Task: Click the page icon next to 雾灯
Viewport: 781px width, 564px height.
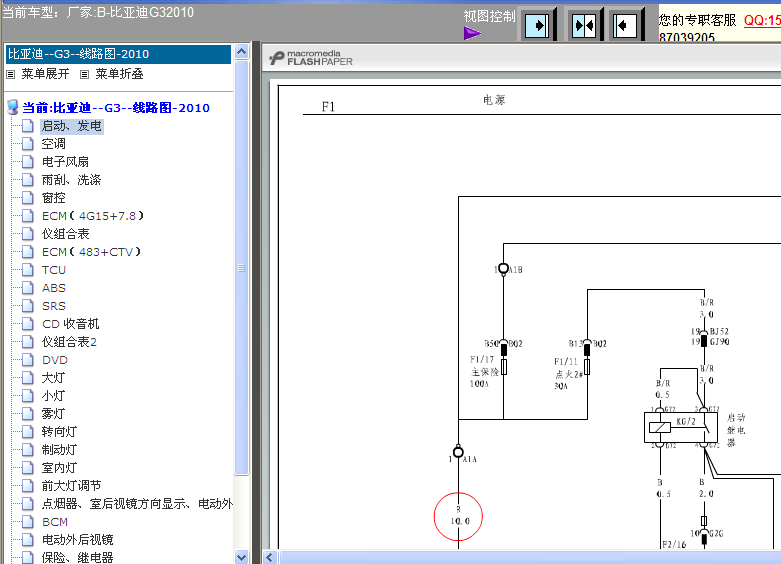Action: pyautogui.click(x=28, y=414)
